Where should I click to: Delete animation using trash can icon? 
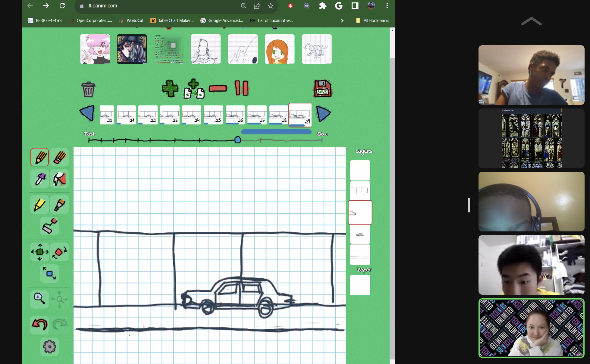pos(88,89)
